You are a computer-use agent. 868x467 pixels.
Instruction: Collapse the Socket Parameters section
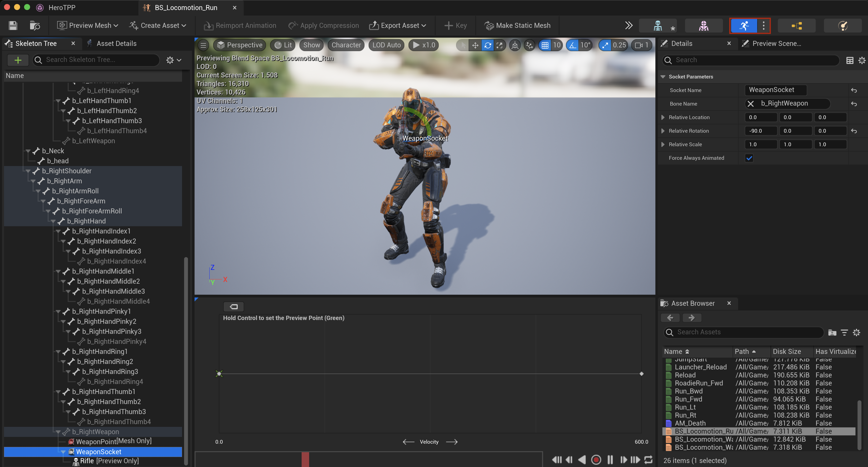click(663, 77)
